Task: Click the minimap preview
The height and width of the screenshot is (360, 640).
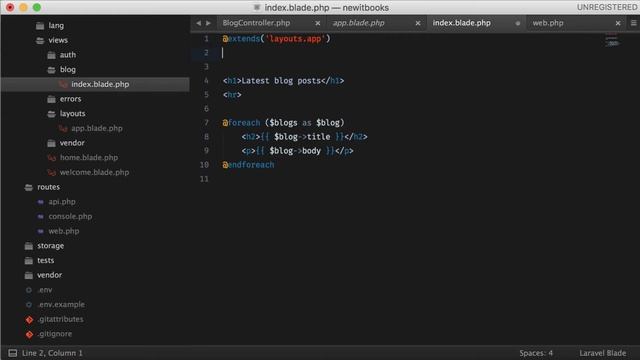Action: [x=611, y=41]
